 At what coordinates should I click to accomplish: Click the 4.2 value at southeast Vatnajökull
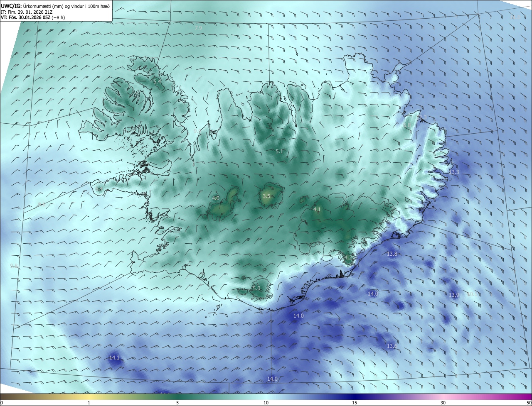(348, 258)
